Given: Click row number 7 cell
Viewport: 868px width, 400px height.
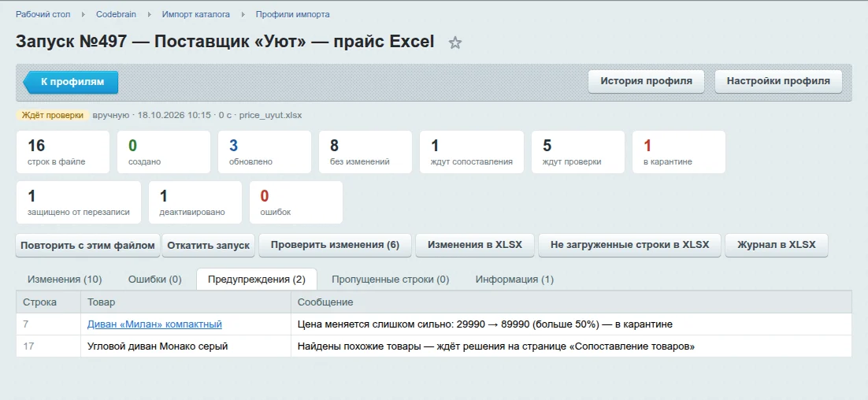Looking at the screenshot, I should pos(48,324).
